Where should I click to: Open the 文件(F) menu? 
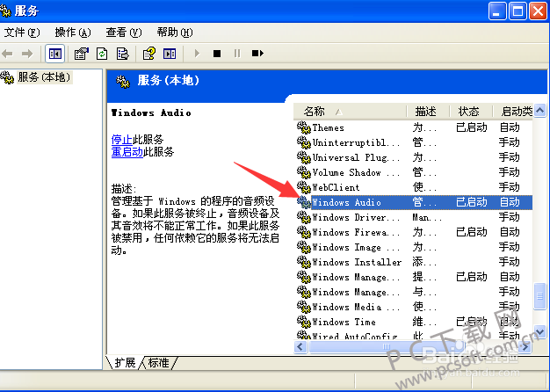coord(22,33)
